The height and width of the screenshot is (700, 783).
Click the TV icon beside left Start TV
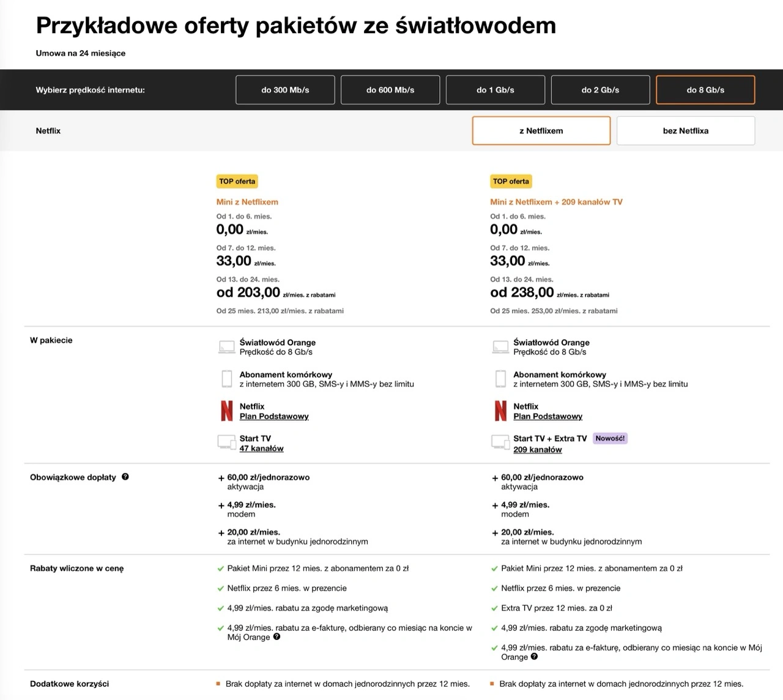[x=226, y=442]
